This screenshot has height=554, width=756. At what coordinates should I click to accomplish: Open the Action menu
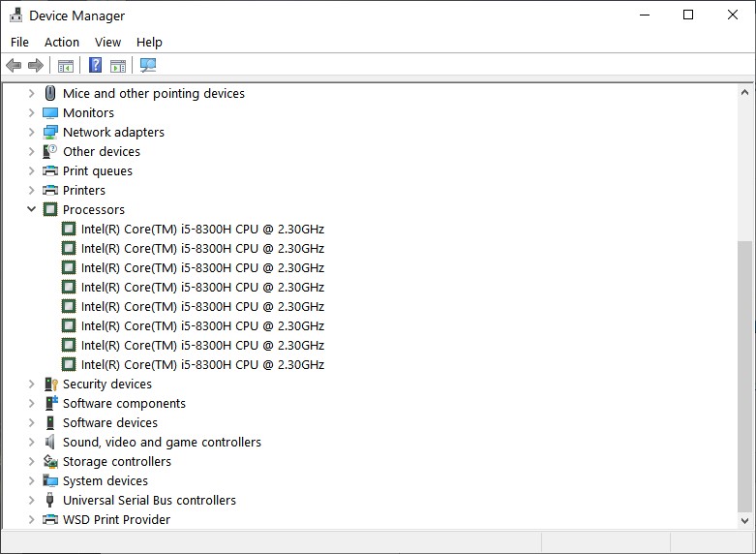tap(62, 43)
